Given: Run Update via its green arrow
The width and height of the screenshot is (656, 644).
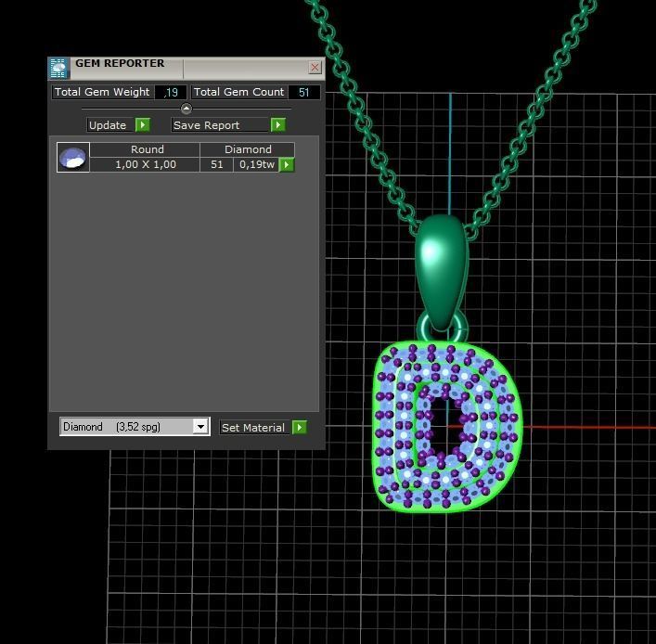Looking at the screenshot, I should [x=143, y=124].
